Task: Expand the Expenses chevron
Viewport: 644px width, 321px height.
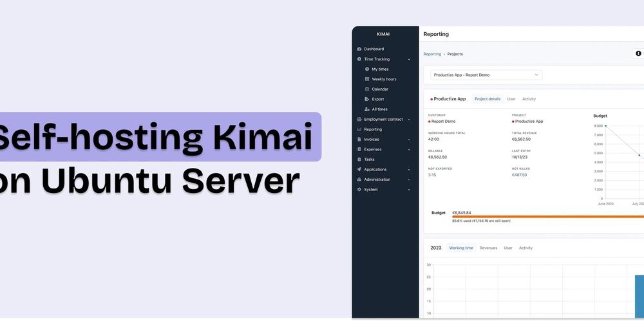Action: 409,150
